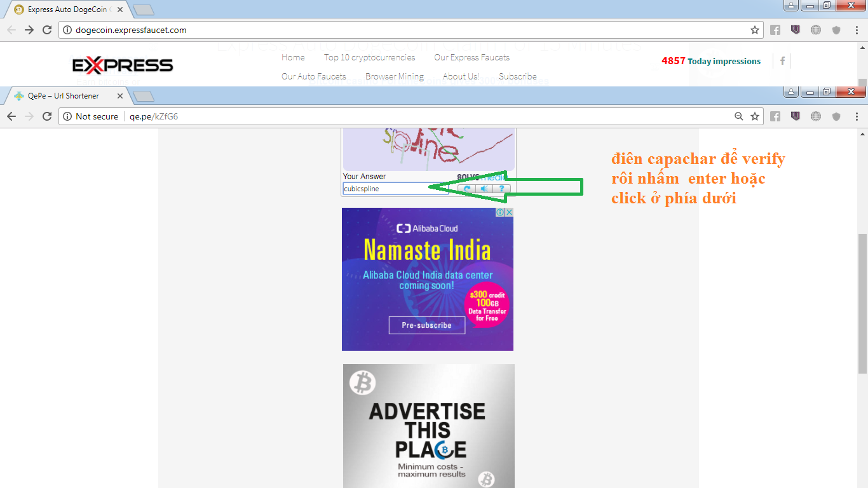Click the captcha answer input field
This screenshot has width=868, height=488.
(x=395, y=189)
